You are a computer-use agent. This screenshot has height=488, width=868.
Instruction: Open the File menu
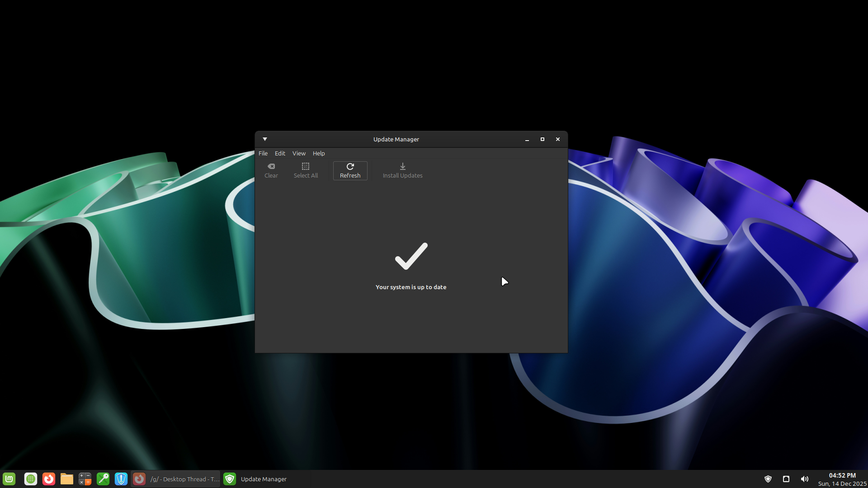263,154
